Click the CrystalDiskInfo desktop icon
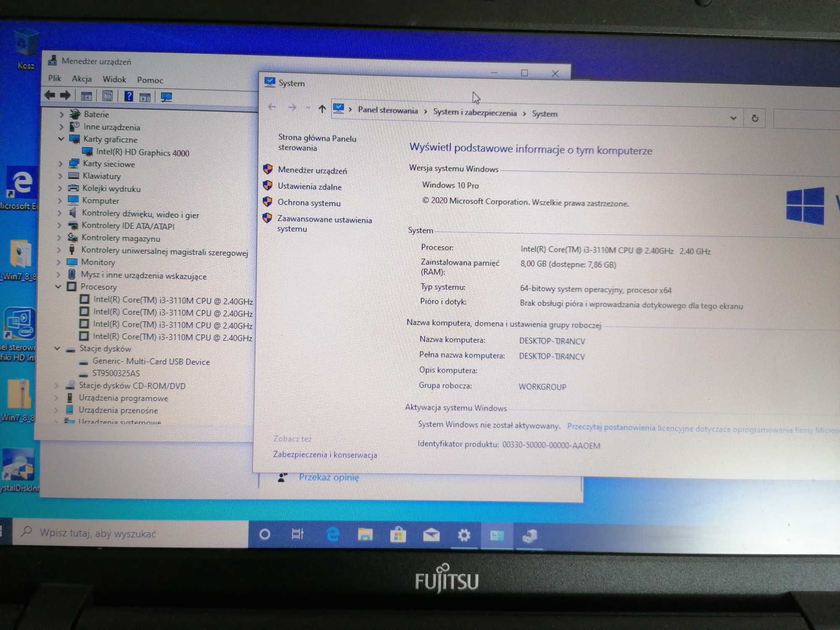Image resolution: width=840 pixels, height=630 pixels. tap(19, 470)
